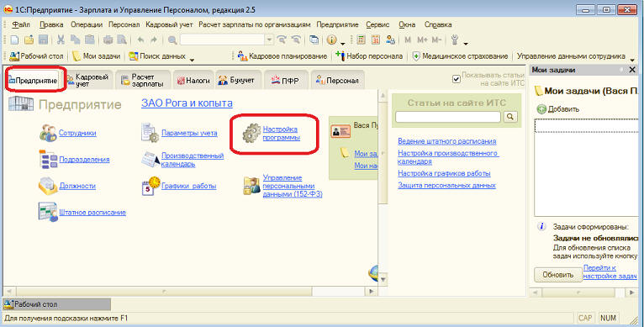Switch to the ПФР tab

coord(285,80)
